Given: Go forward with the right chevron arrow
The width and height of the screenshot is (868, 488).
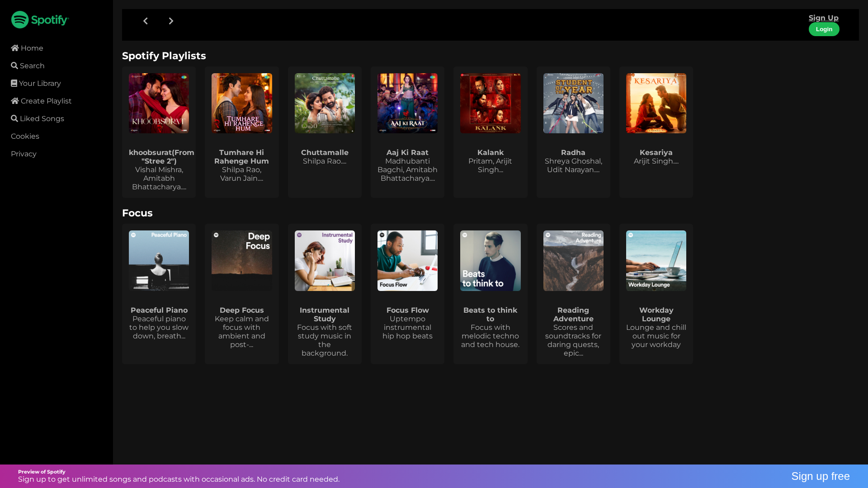Looking at the screenshot, I should pos(171,21).
